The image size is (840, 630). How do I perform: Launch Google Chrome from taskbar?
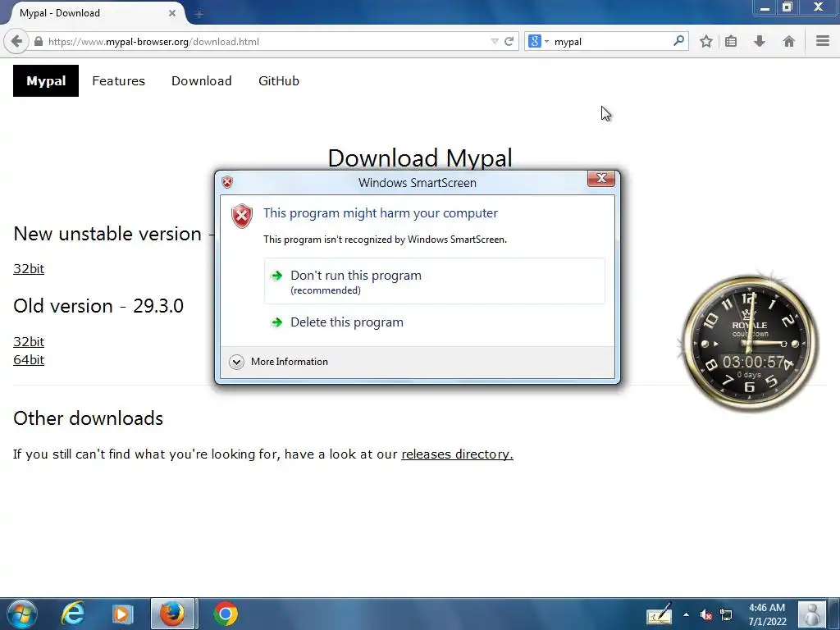[x=226, y=614]
